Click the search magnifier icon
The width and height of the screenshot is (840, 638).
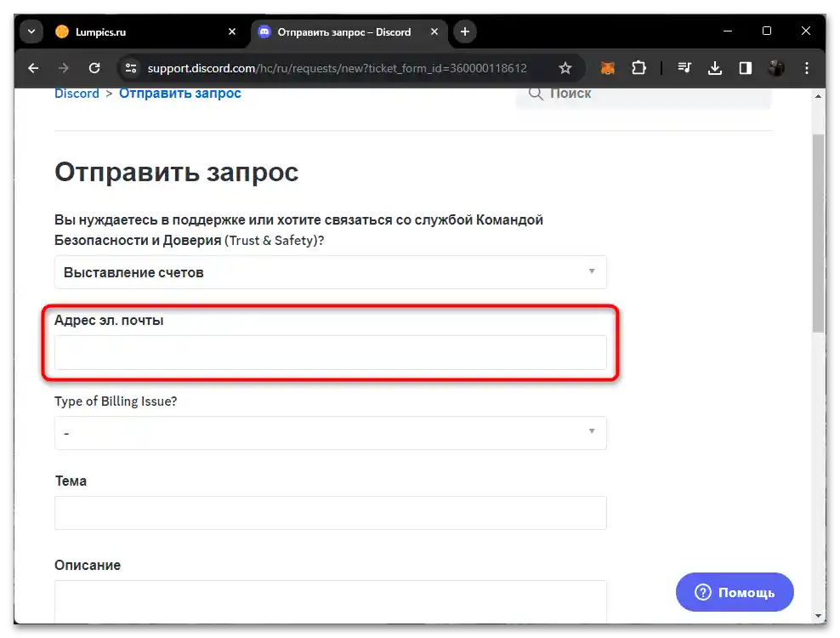pyautogui.click(x=536, y=94)
